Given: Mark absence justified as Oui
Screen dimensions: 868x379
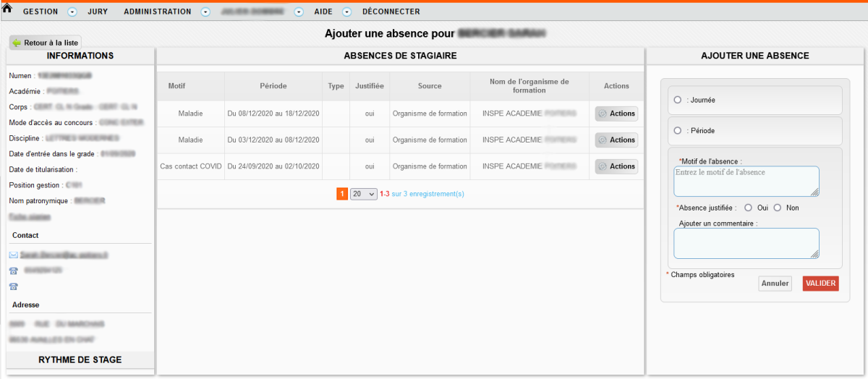Looking at the screenshot, I should [x=748, y=208].
